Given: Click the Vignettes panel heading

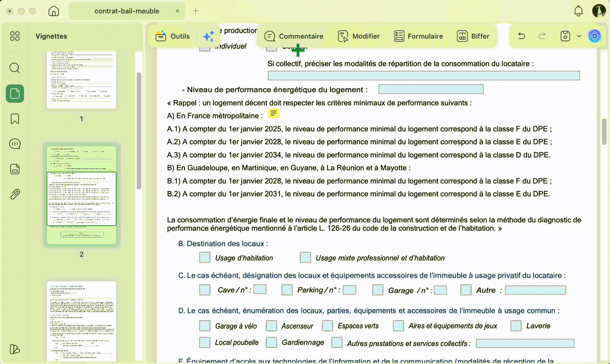Looking at the screenshot, I should point(51,36).
